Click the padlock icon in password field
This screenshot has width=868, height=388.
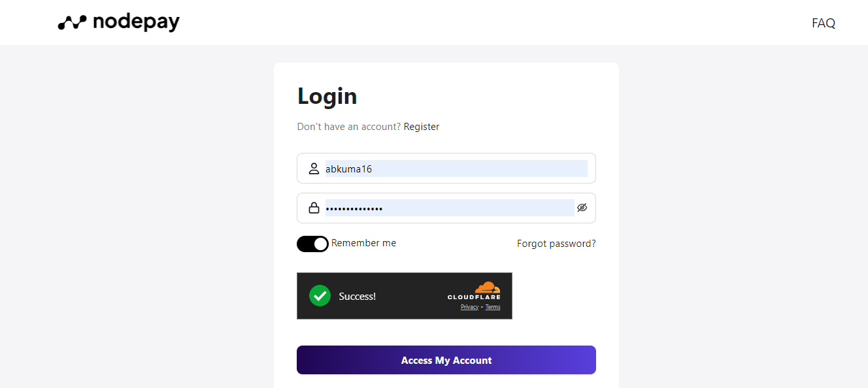(314, 207)
